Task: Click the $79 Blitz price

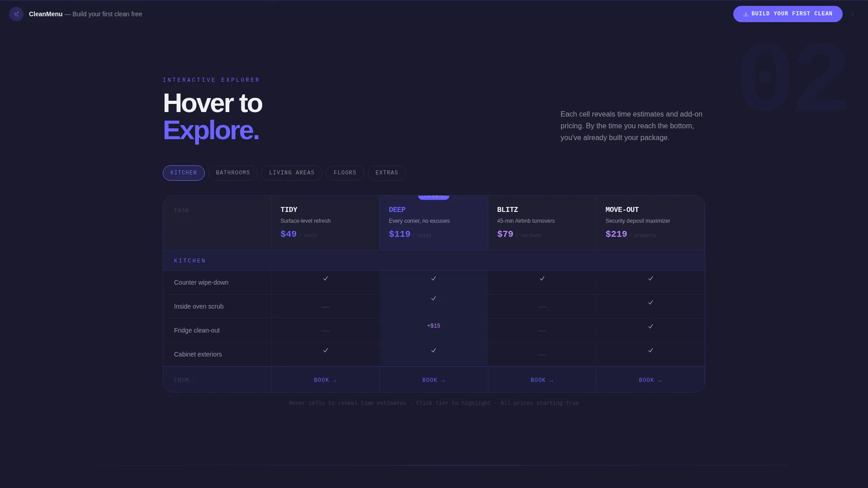Action: pos(505,235)
